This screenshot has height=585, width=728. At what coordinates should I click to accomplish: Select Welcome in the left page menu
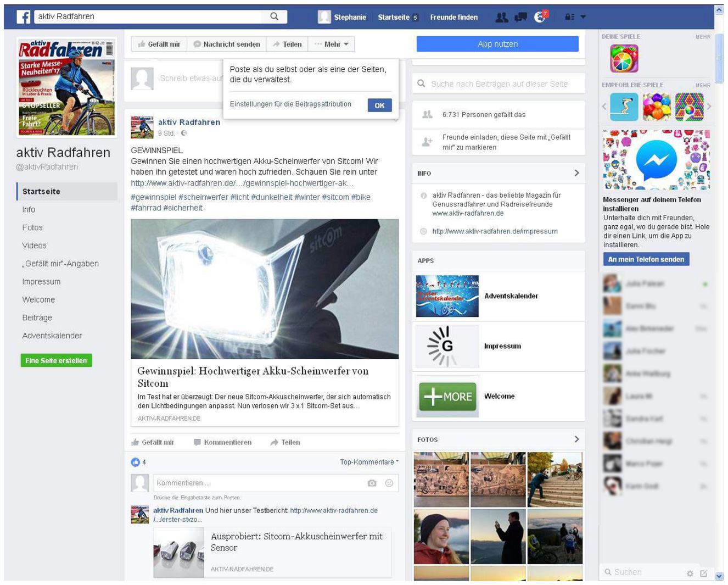(x=38, y=299)
